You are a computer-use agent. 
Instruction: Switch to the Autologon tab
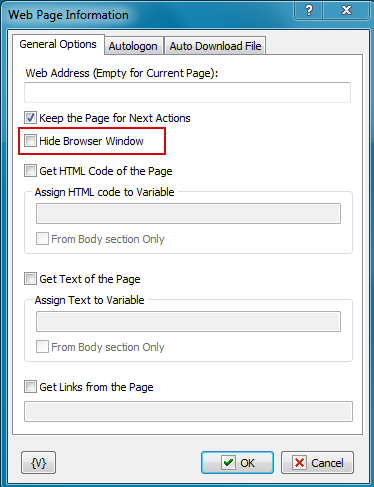[133, 46]
